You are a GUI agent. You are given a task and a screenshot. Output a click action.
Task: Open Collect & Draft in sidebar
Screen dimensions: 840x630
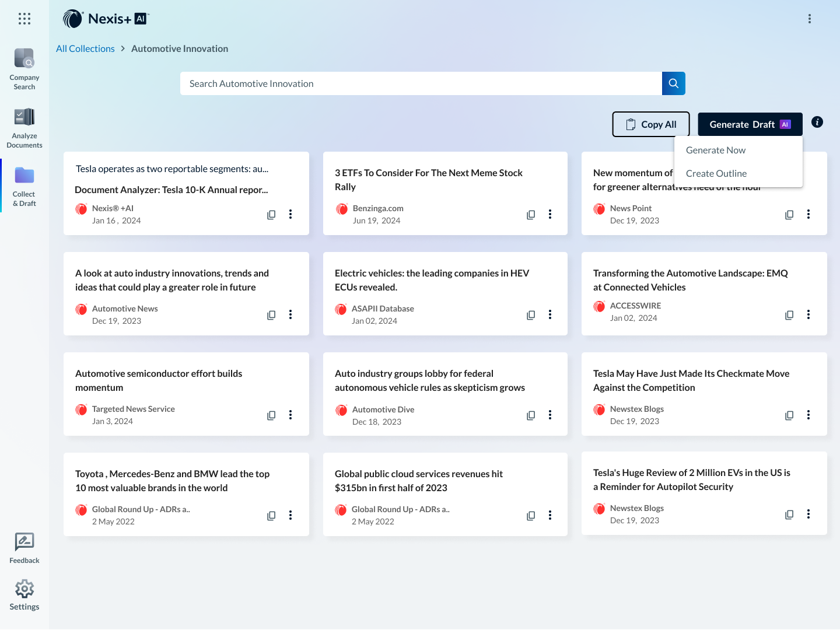(x=24, y=186)
